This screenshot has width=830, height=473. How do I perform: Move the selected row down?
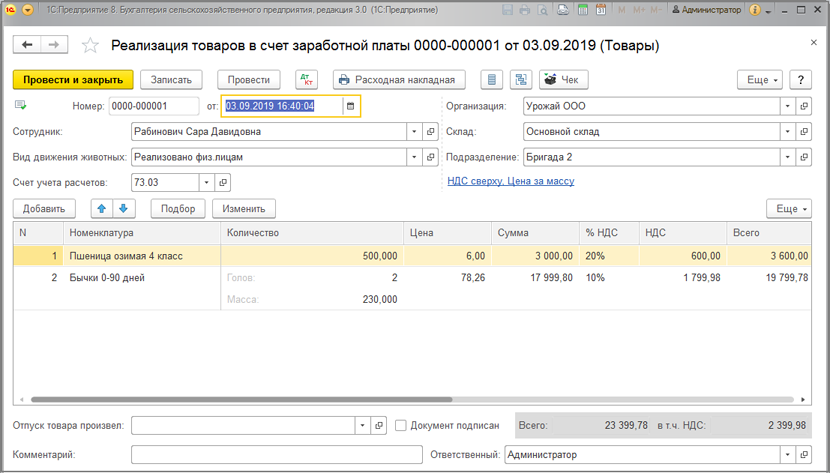[124, 208]
